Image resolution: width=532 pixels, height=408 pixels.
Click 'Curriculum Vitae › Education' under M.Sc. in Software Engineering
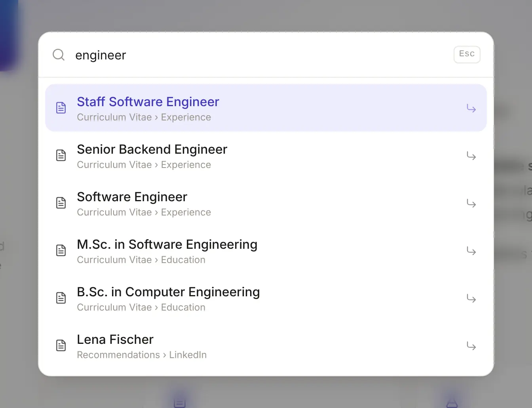tap(141, 260)
